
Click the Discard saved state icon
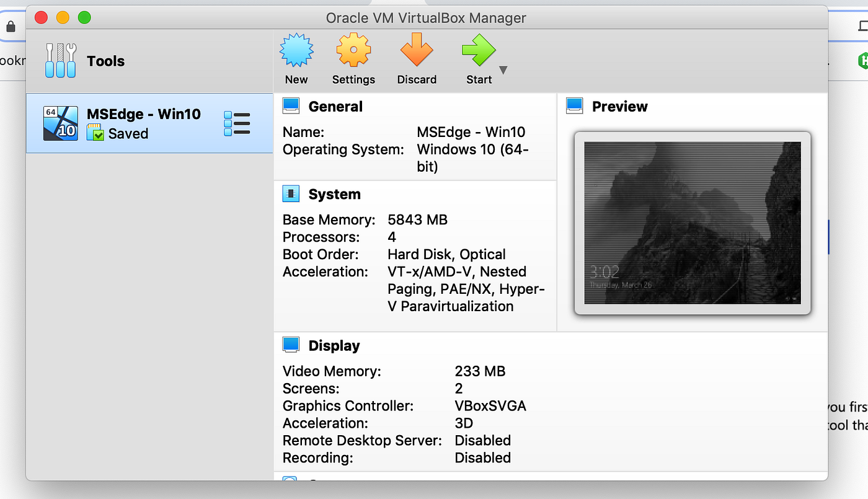417,50
